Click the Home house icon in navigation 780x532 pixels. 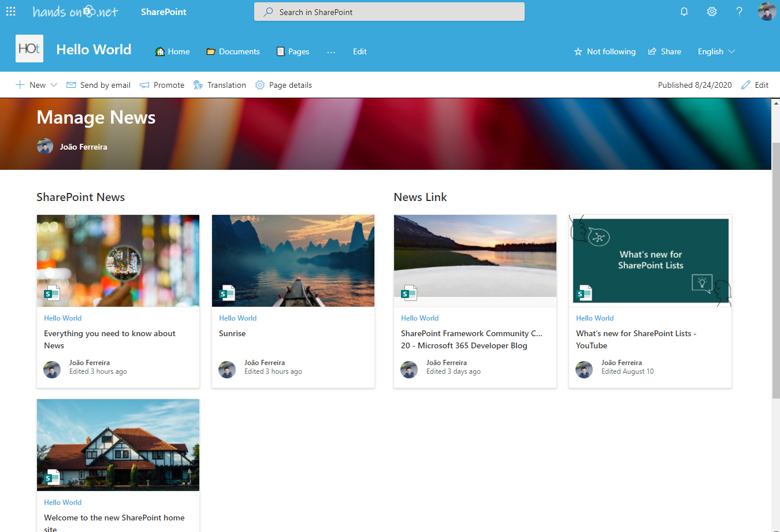tap(160, 51)
